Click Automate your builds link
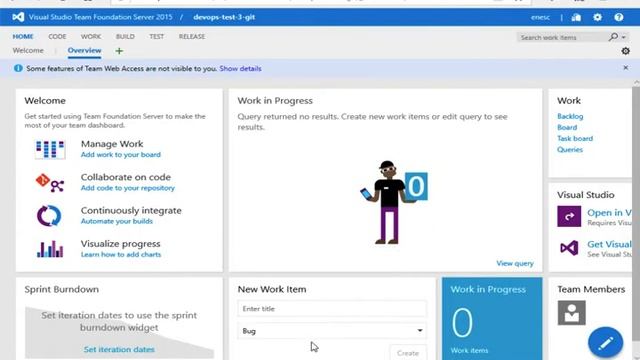The image size is (640, 360). 117,221
